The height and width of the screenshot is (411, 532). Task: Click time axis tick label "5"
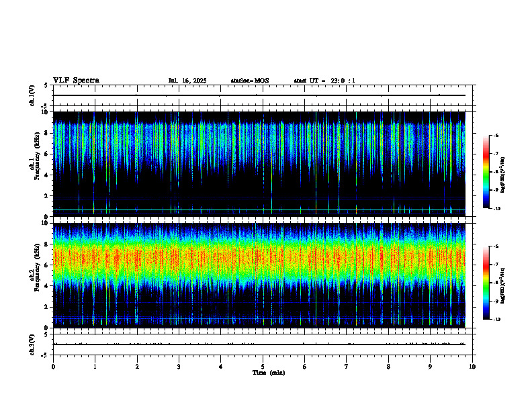pyautogui.click(x=263, y=367)
